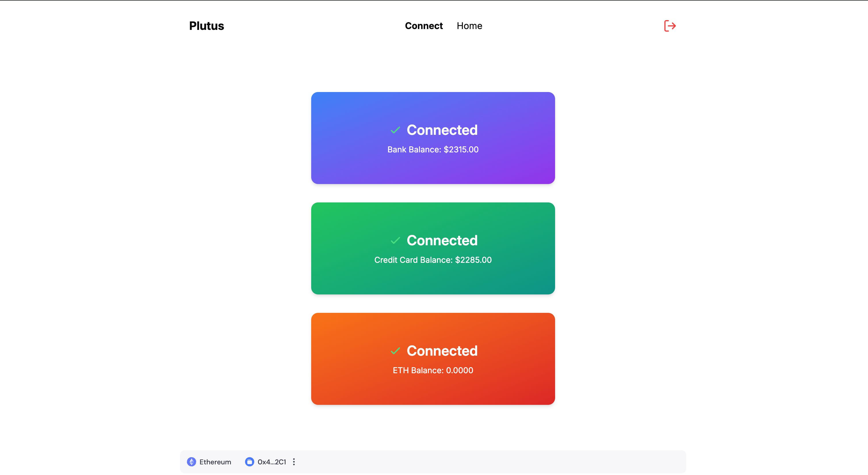Screen dimensions: 868x475
Task: Click the Bank Balance: $2315.00 text
Action: [x=433, y=150]
